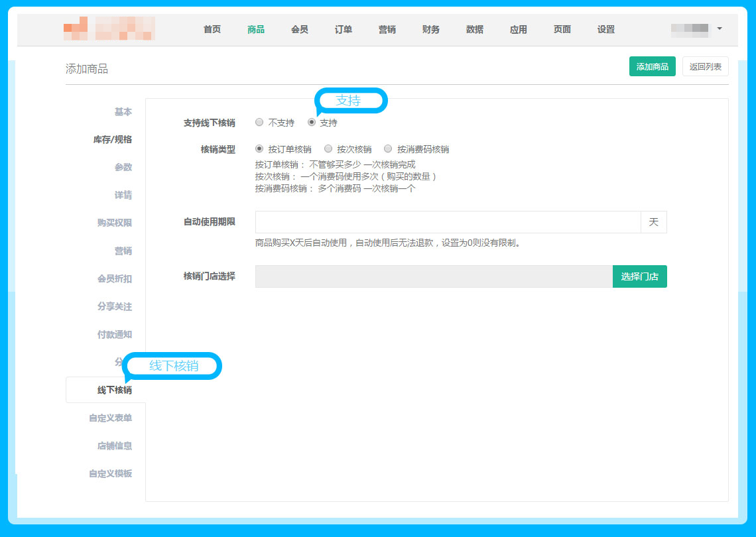This screenshot has height=537, width=756.
Task: Choose 按次核销 verification type
Action: coord(328,149)
